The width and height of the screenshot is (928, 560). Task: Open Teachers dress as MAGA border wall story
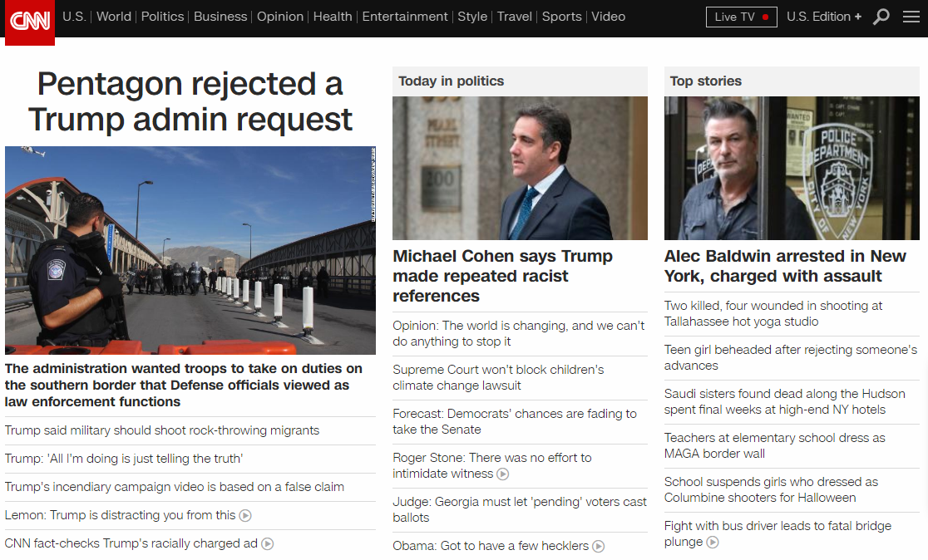tap(775, 446)
